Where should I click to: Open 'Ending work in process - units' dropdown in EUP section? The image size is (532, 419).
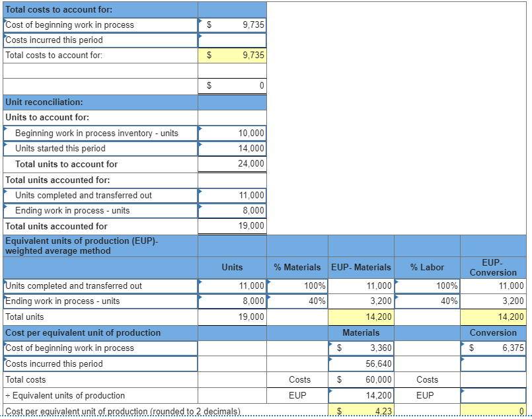click(100, 301)
